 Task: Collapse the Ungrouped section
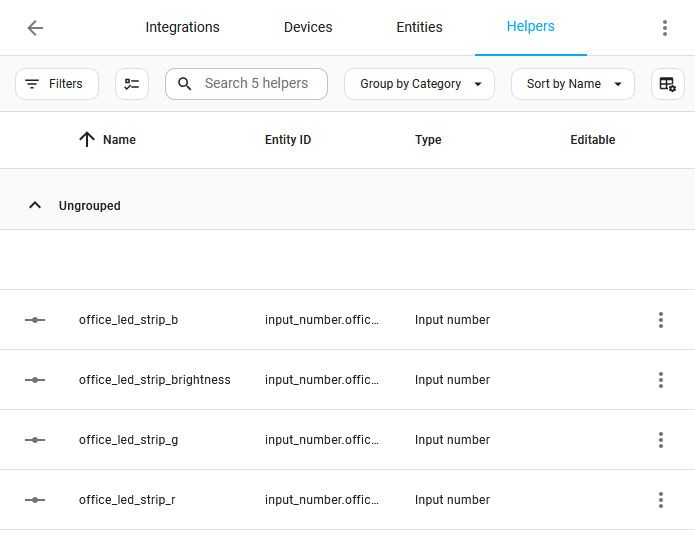click(x=35, y=205)
